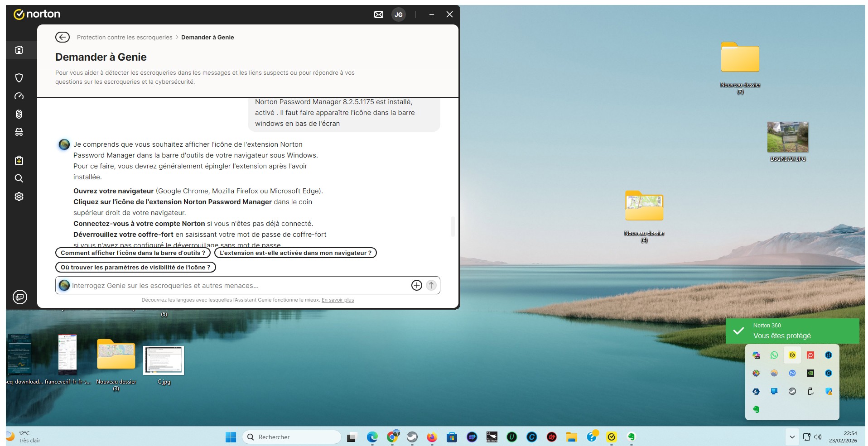The width and height of the screenshot is (868, 446).
Task: Go back with the circled arrow
Action: (63, 37)
